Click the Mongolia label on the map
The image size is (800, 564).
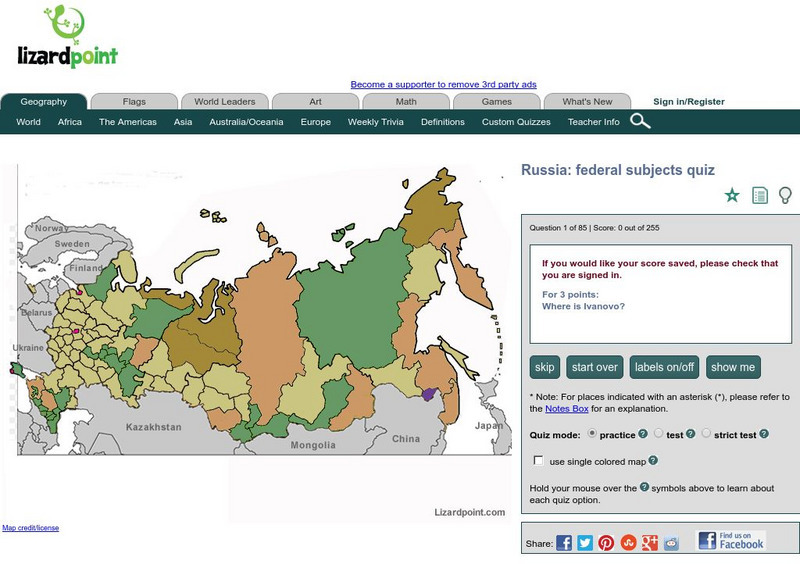313,445
